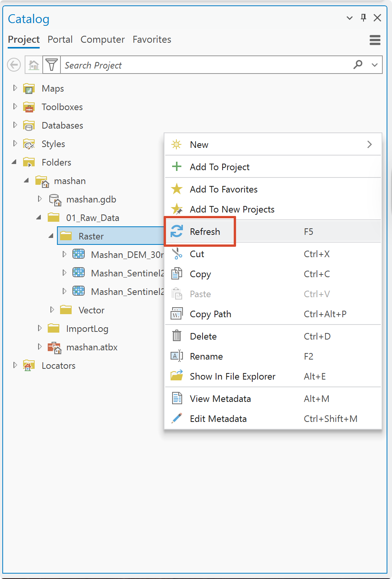Click the Mashan_DEM_30 raster dataset icon
This screenshot has height=579, width=392.
coord(79,254)
